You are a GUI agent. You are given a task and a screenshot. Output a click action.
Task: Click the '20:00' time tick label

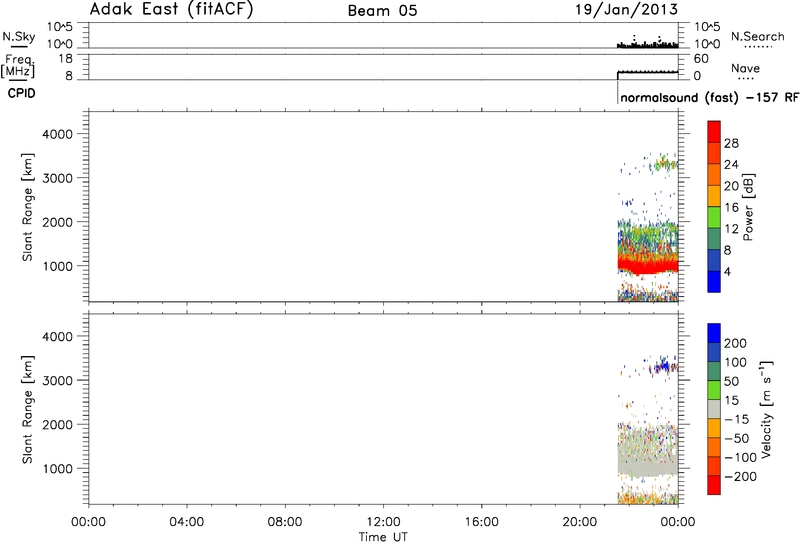click(x=580, y=522)
